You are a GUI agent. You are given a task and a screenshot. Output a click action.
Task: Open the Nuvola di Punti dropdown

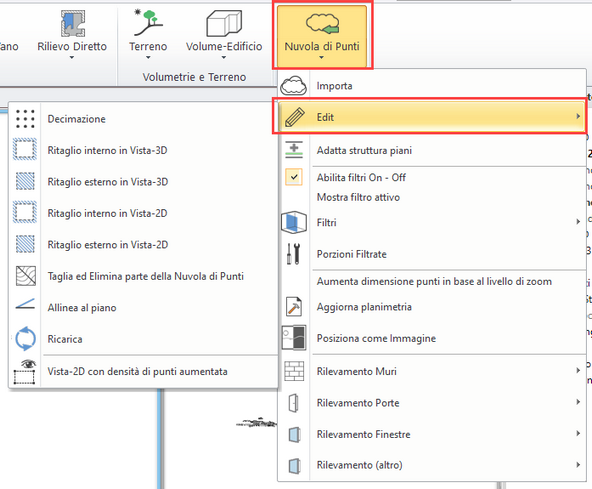coord(322,37)
